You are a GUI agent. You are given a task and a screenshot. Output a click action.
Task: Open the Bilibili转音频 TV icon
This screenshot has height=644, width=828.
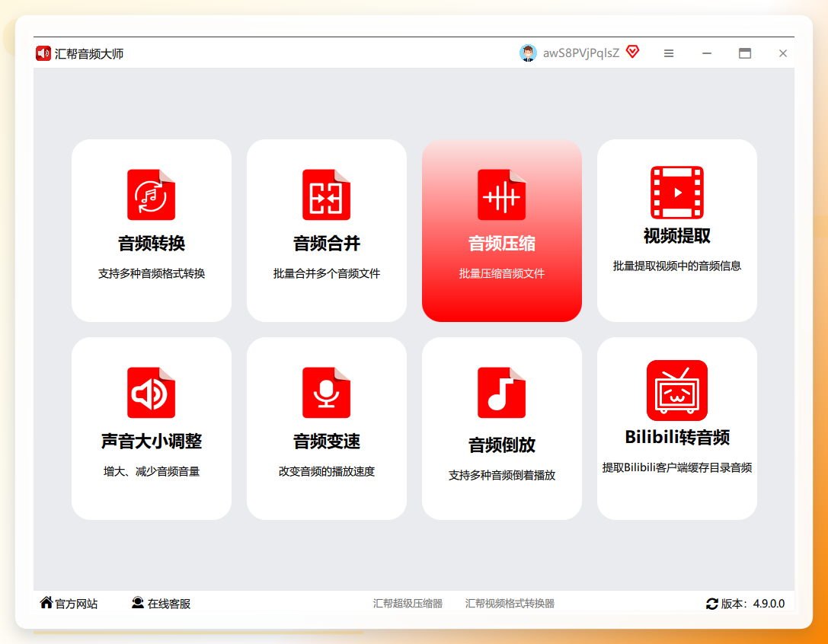(x=677, y=391)
